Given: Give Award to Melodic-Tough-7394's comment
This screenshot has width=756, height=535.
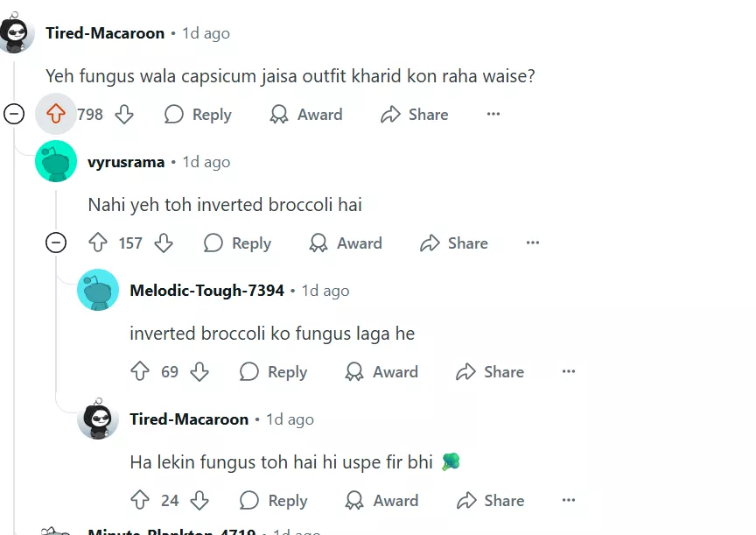Looking at the screenshot, I should pos(381,372).
